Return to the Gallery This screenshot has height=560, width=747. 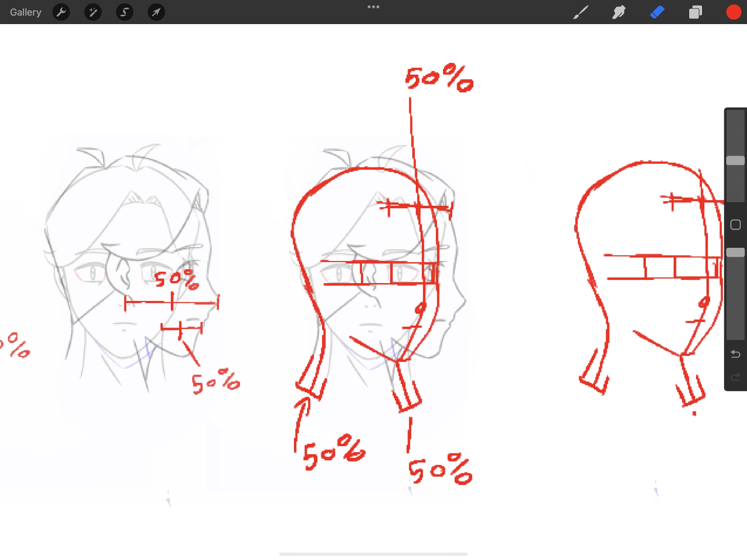tap(25, 12)
